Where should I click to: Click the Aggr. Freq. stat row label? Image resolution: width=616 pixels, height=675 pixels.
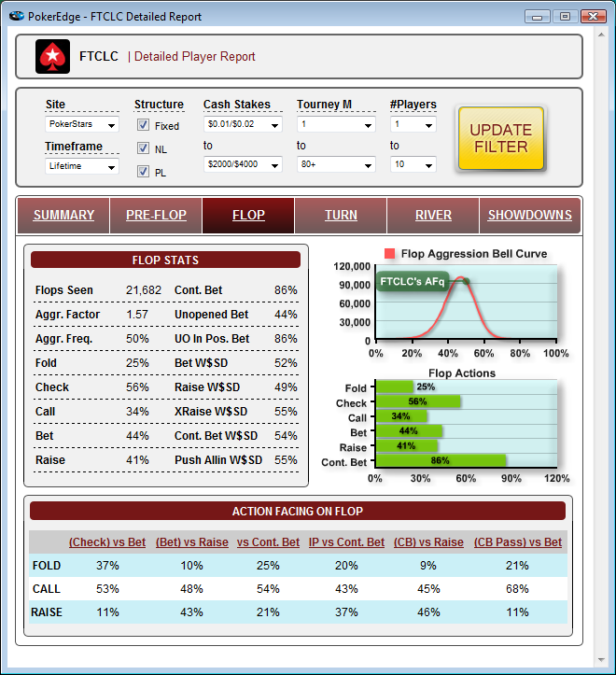[x=63, y=339]
